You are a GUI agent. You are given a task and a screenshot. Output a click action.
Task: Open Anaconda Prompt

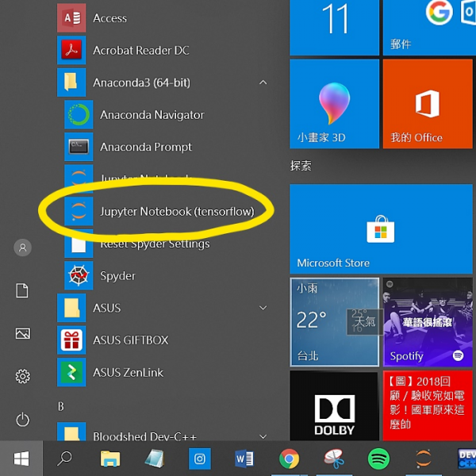(145, 147)
